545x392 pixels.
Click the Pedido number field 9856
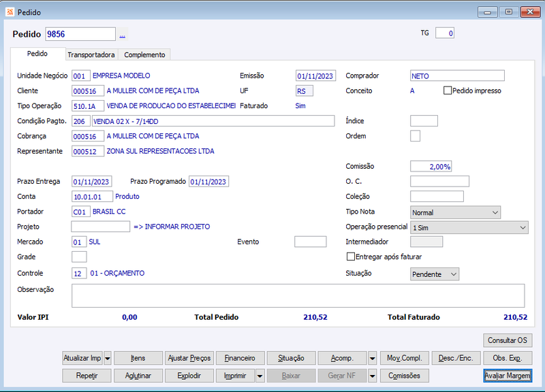point(80,34)
